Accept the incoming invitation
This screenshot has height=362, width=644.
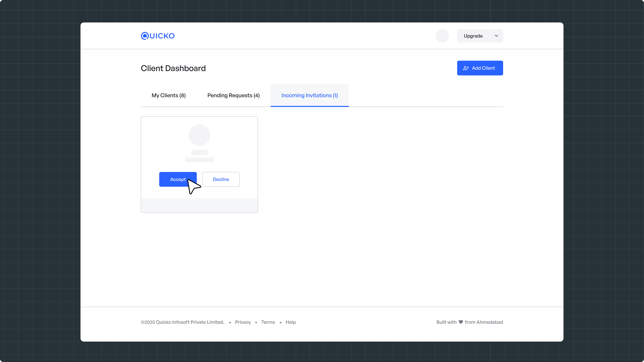pos(178,179)
